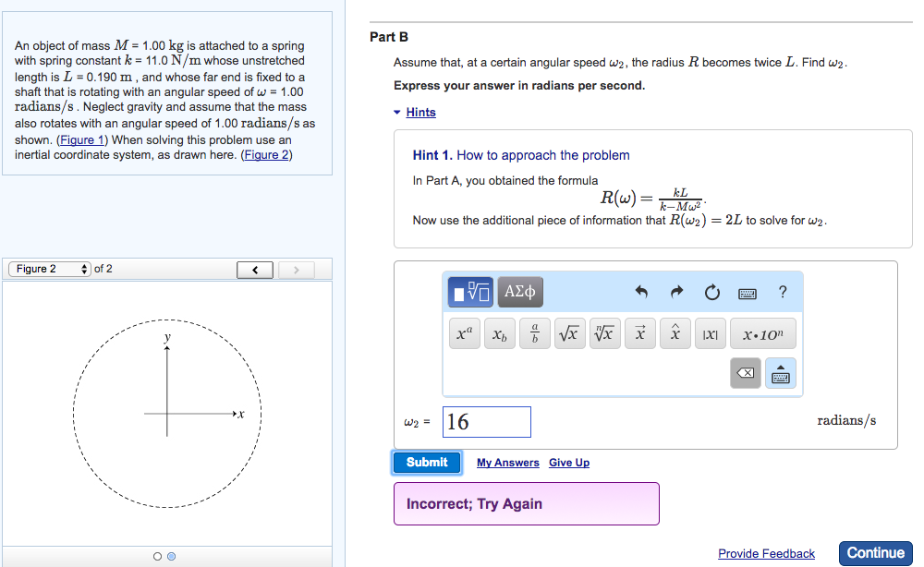924x567 pixels.
Task: Insert an exponent template x^a
Action: coord(464,333)
